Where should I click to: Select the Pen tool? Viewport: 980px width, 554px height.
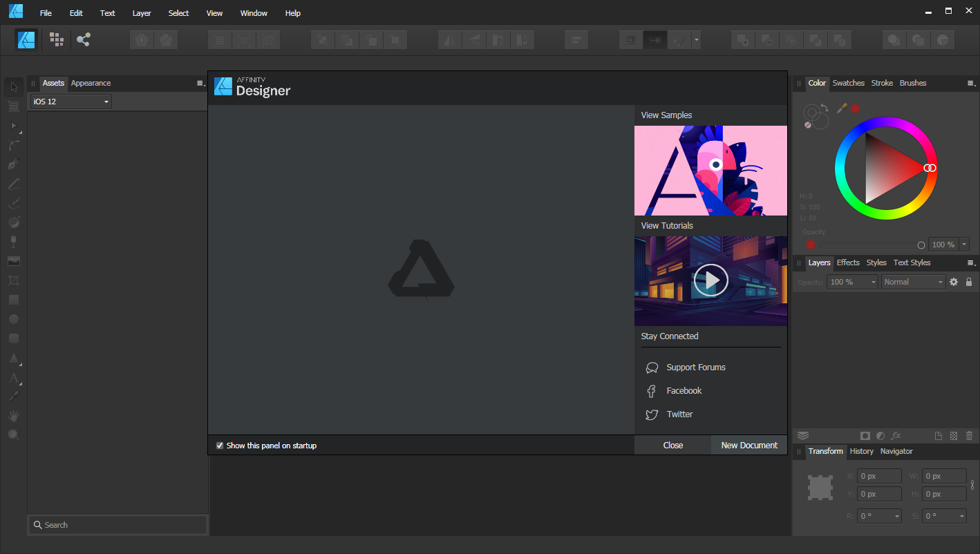pos(14,164)
